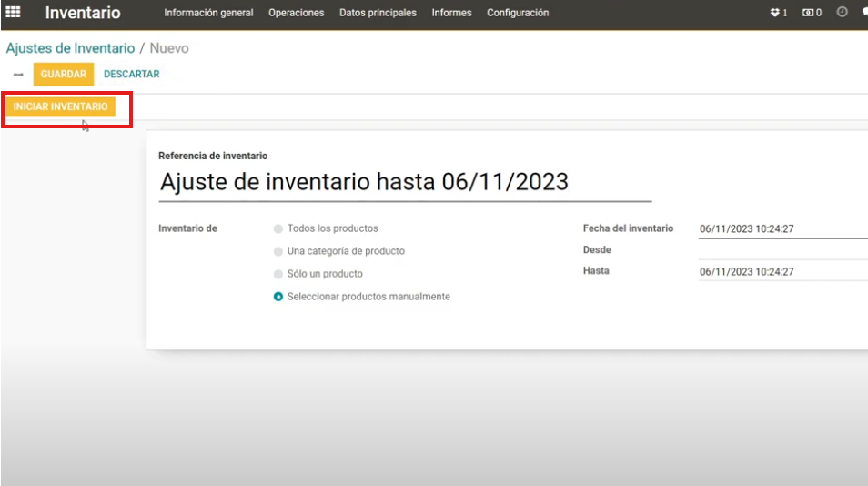868x486 pixels.
Task: Click the Nuevo breadcrumb text
Action: [x=169, y=48]
